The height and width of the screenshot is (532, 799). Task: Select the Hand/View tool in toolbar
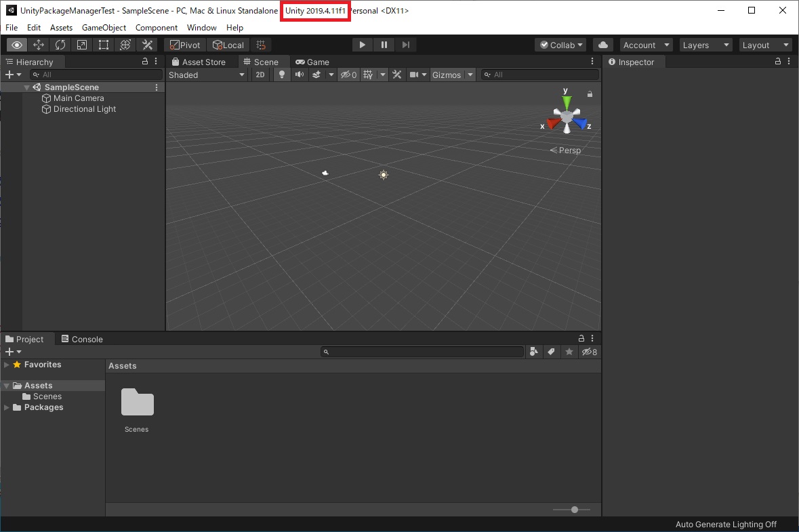coord(17,45)
